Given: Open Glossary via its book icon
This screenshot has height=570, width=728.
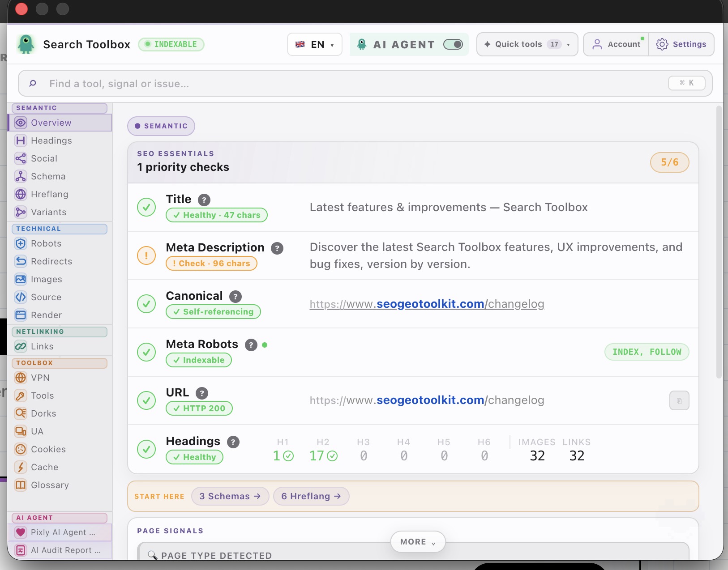Looking at the screenshot, I should click(21, 485).
